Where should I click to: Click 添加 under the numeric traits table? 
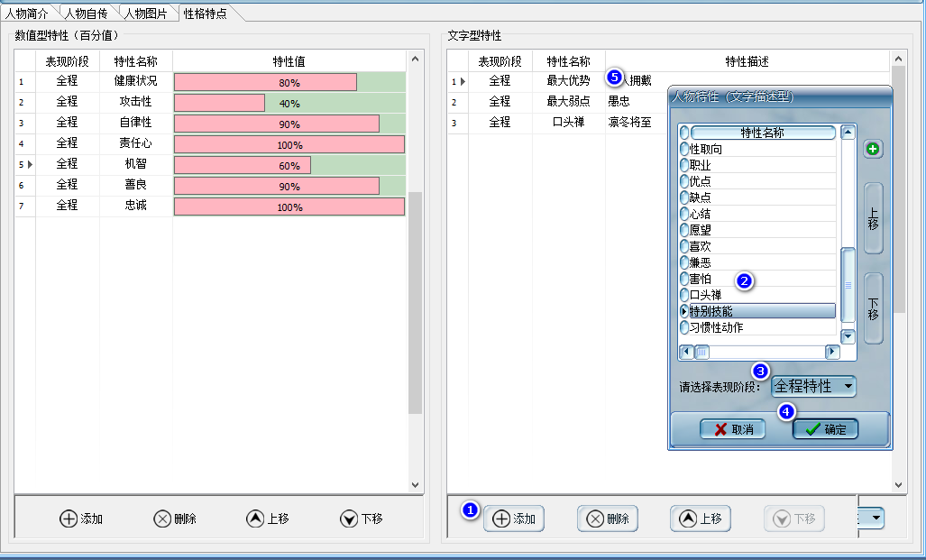point(81,519)
